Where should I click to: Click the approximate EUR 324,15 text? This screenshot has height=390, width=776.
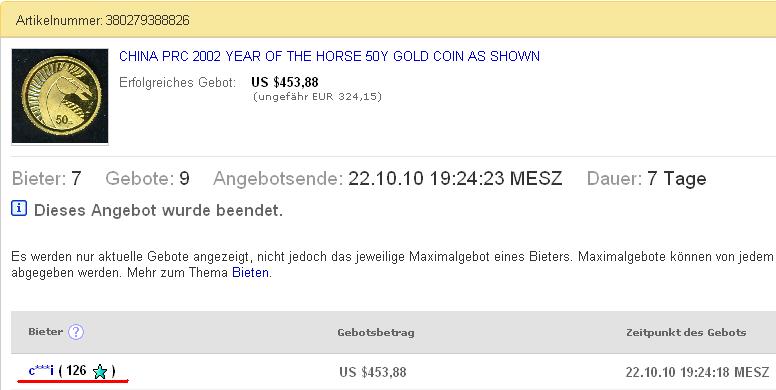pyautogui.click(x=317, y=97)
